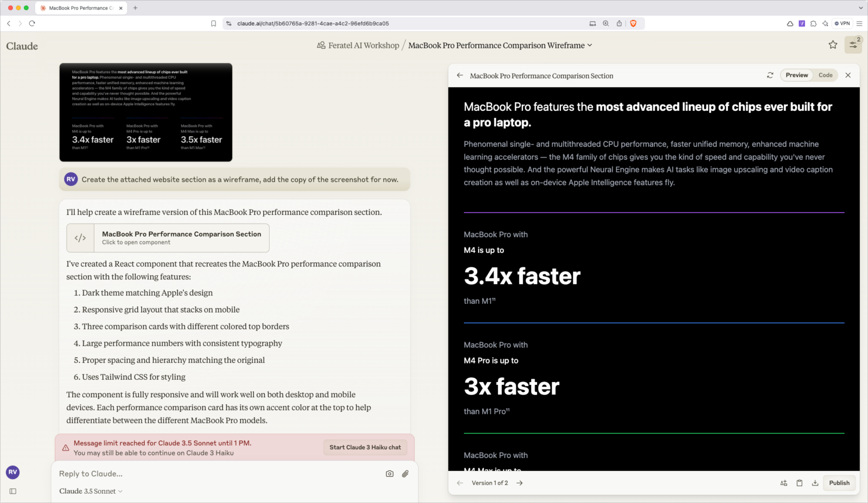This screenshot has width=868, height=503.
Task: Click 'Uses Tailwind CSS for styling' list item
Action: pyautogui.click(x=133, y=377)
